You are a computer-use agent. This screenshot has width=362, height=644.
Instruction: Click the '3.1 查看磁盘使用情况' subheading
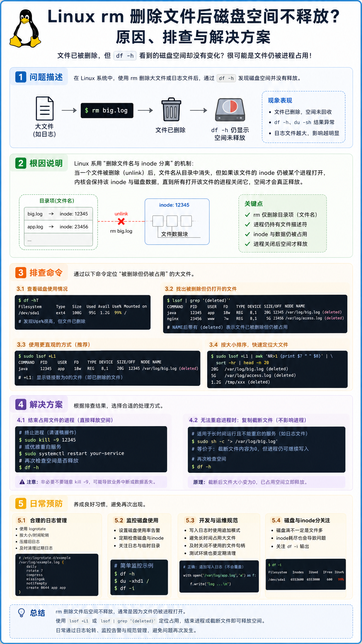pos(42,289)
